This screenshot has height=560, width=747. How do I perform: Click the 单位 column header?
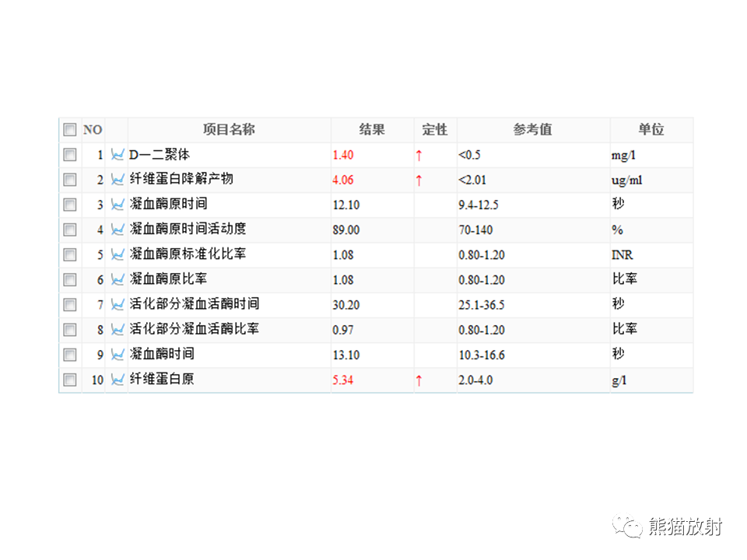pos(651,130)
